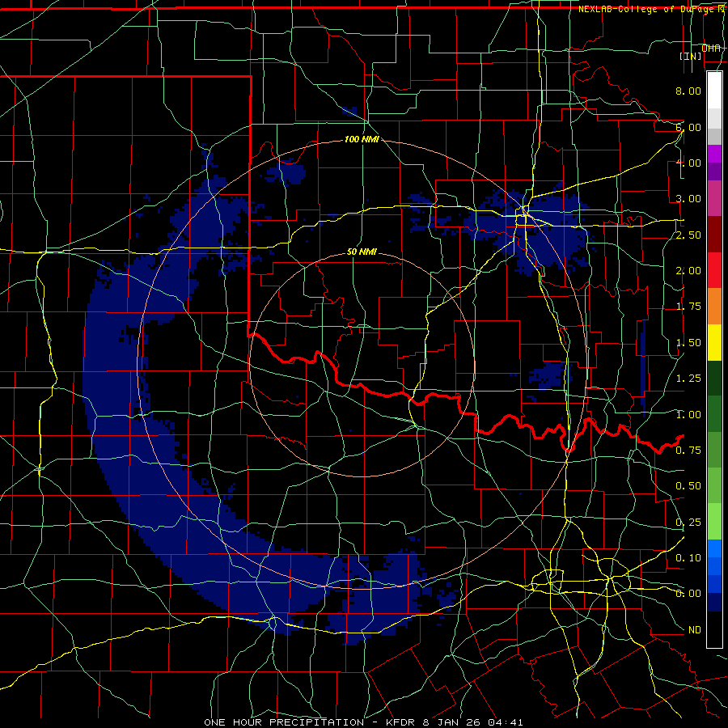
Task: Click the 4.00 legend value
Action: point(688,163)
